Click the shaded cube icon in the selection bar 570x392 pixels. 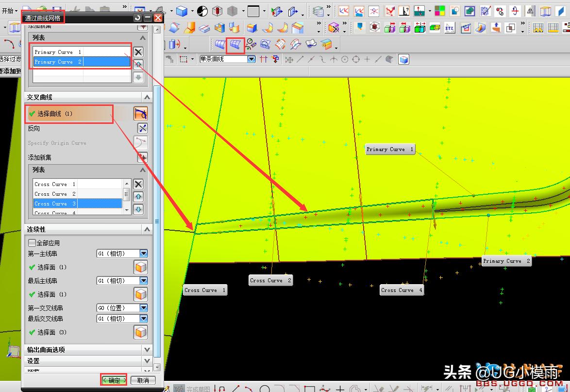click(x=403, y=59)
